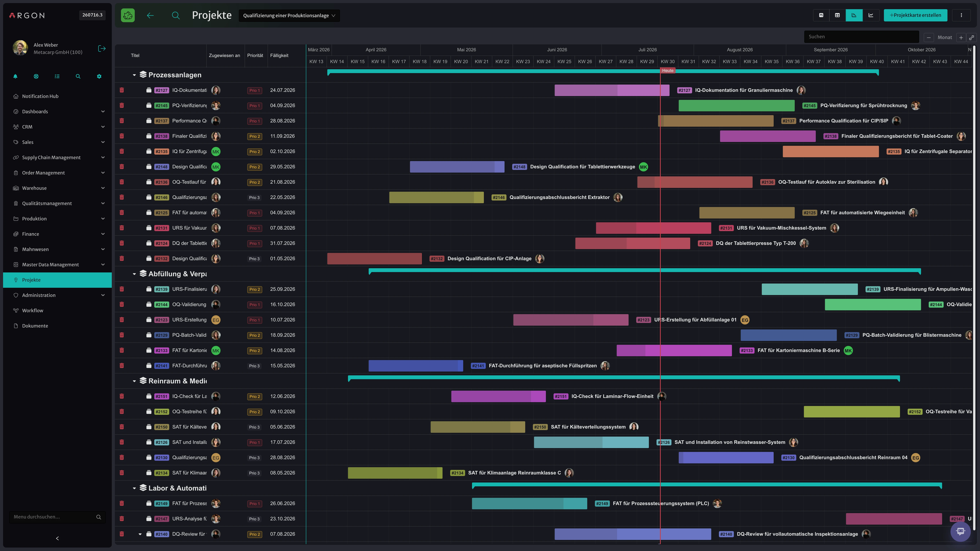Click the dark red #2132 Design Qualification bar
Image resolution: width=980 pixels, height=551 pixels.
click(x=374, y=259)
